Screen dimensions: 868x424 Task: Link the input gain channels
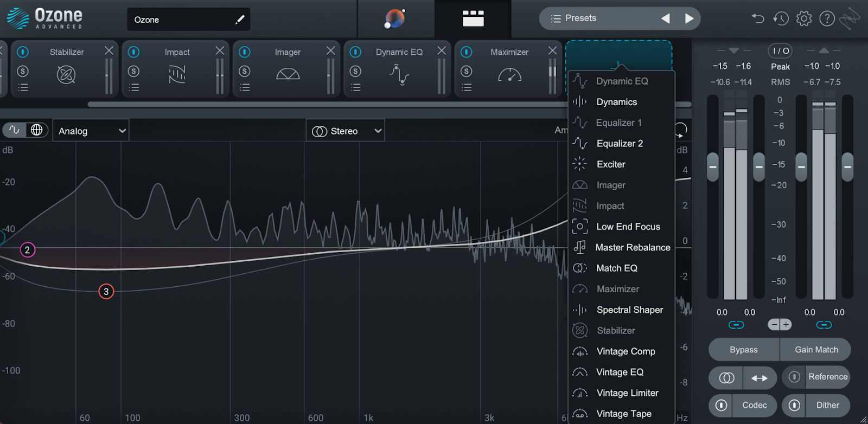click(x=736, y=325)
